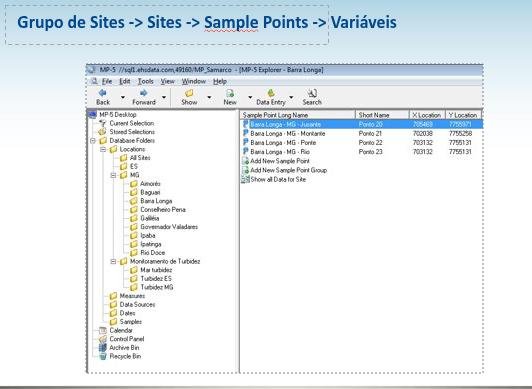Sort by Y Location column header
This screenshot has width=532, height=389.
coord(463,115)
